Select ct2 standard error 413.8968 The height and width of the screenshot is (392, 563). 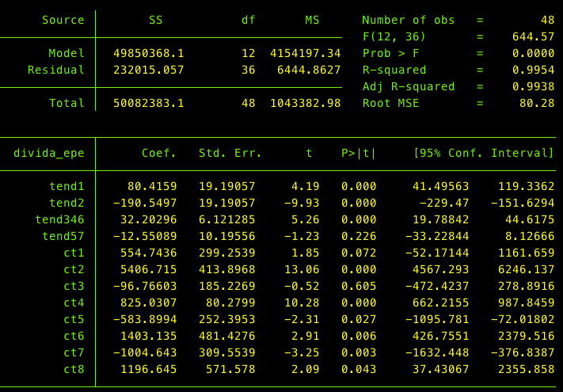(227, 269)
